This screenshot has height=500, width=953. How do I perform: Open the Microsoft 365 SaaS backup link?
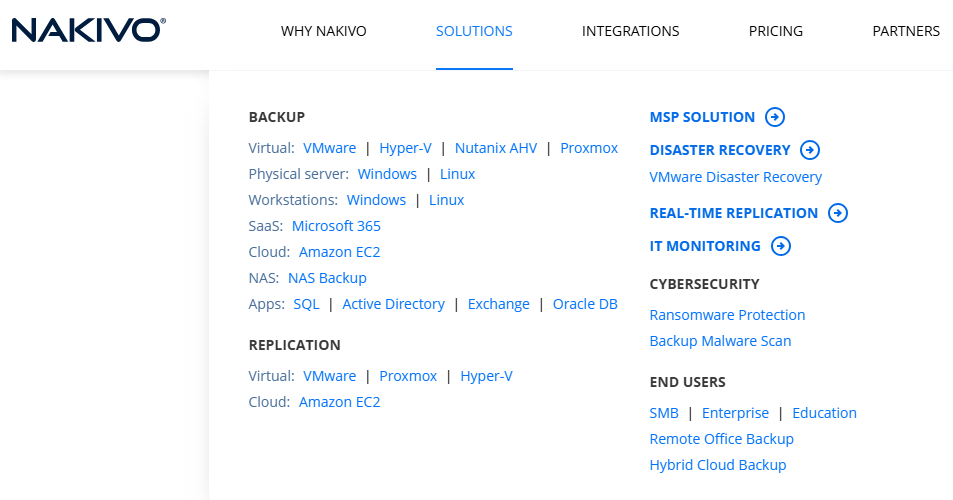click(336, 226)
